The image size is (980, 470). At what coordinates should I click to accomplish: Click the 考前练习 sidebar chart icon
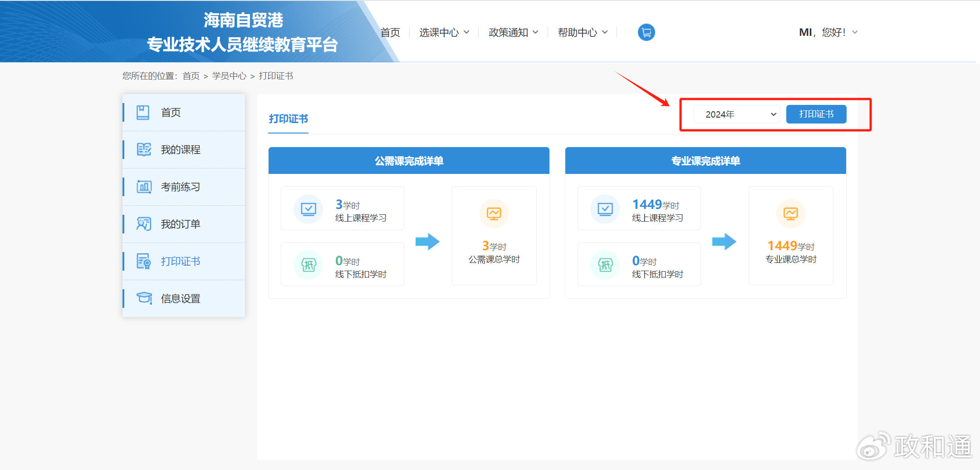point(144,187)
